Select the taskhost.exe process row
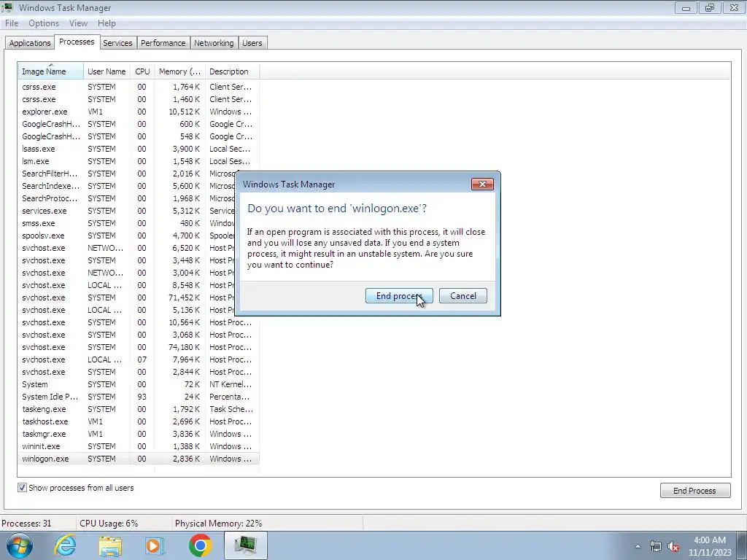 tap(139, 421)
